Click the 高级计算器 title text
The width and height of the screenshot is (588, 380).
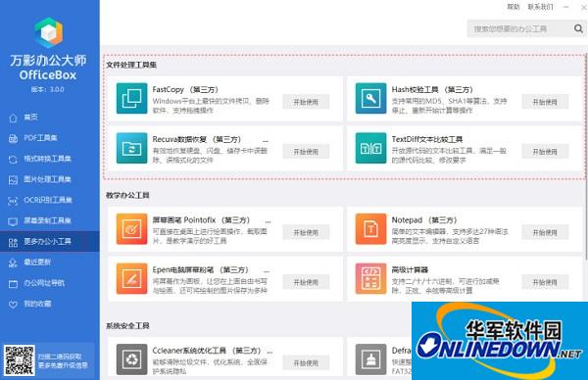410,270
